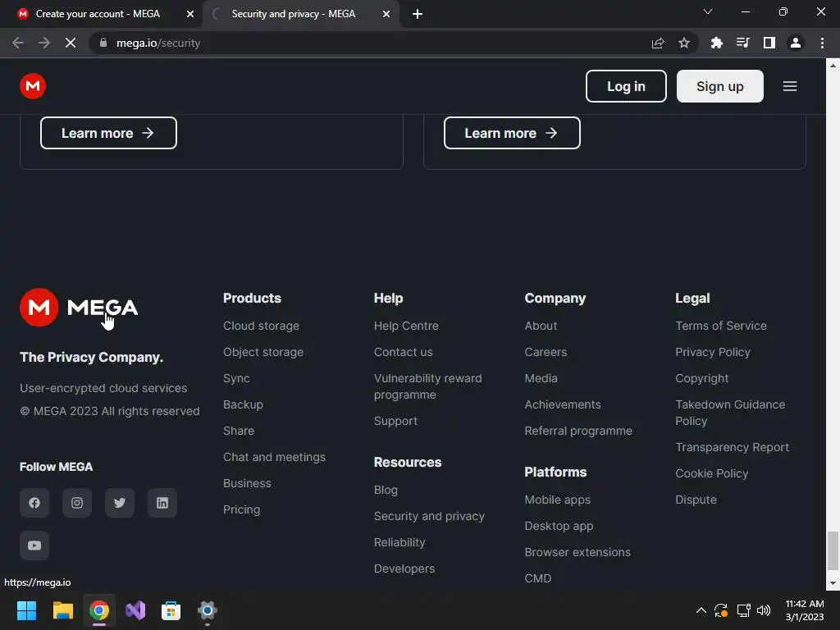Screen dimensions: 840x630
Task: Click the Log in button
Action: [626, 86]
